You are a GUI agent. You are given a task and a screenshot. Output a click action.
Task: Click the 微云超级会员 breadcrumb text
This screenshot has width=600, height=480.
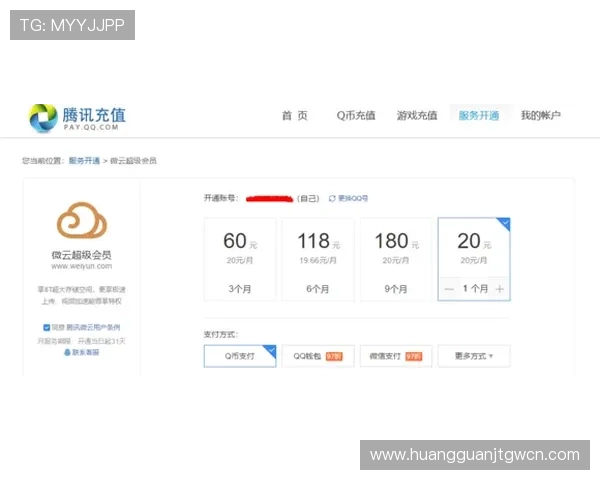pos(133,160)
